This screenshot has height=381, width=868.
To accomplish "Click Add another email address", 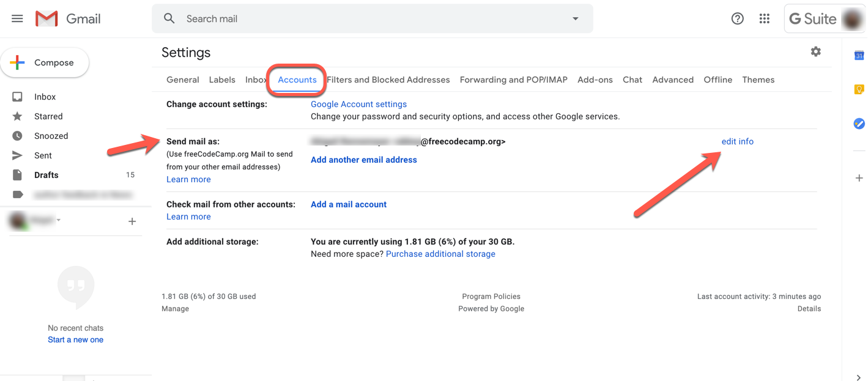I will pos(363,160).
